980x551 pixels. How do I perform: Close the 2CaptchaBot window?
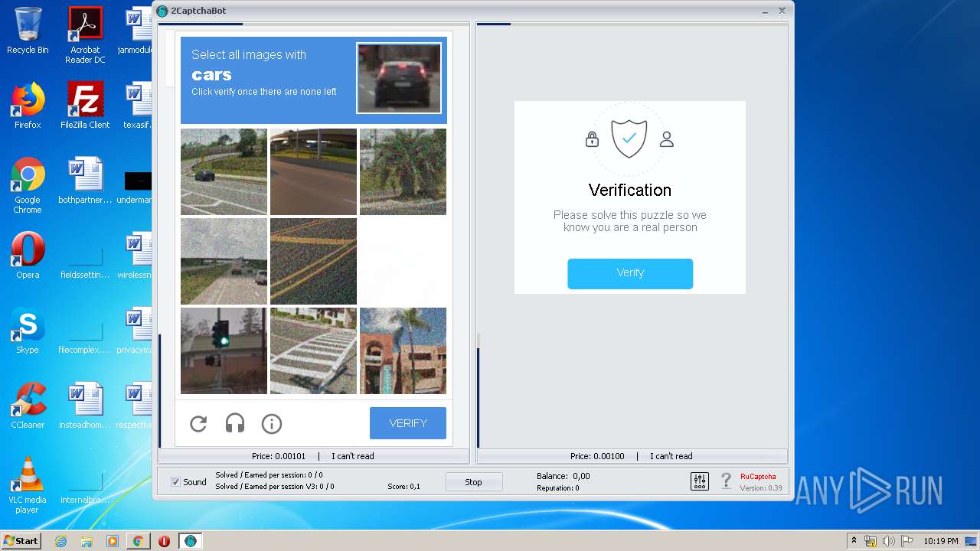tap(782, 11)
